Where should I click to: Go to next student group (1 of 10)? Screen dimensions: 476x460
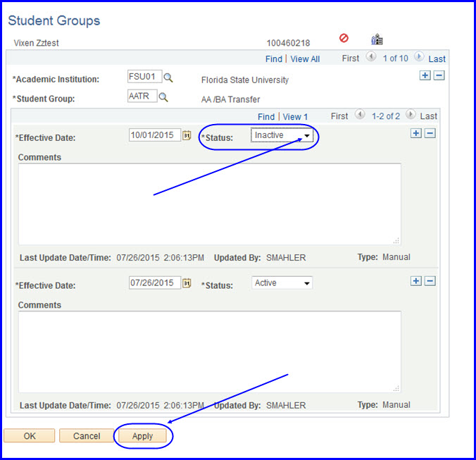coord(419,56)
